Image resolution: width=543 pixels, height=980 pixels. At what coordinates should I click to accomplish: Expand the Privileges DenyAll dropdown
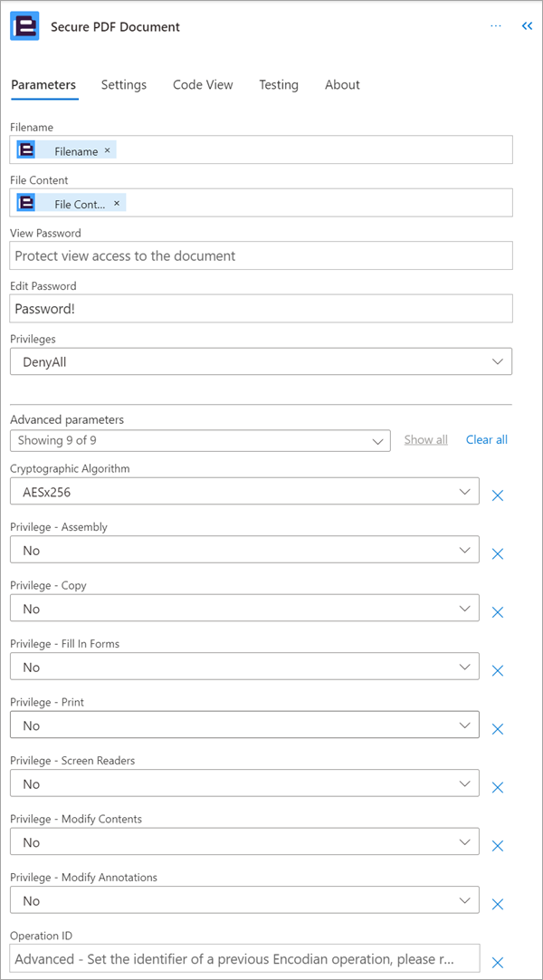(261, 361)
